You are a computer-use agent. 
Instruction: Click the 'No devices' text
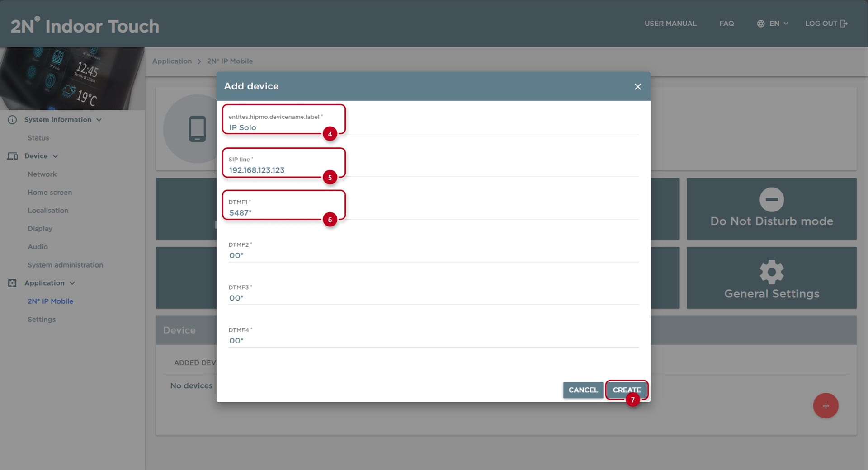pyautogui.click(x=191, y=385)
